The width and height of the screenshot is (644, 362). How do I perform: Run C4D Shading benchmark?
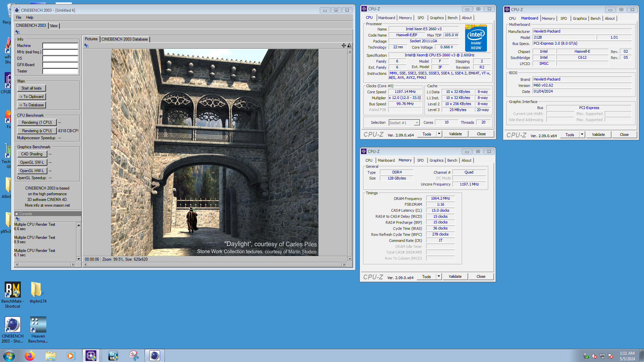coord(32,154)
